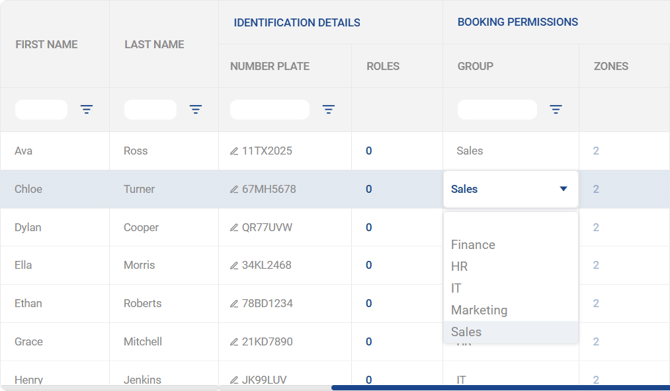Click the Identification Details header group
The height and width of the screenshot is (391, 670).
pyautogui.click(x=297, y=23)
